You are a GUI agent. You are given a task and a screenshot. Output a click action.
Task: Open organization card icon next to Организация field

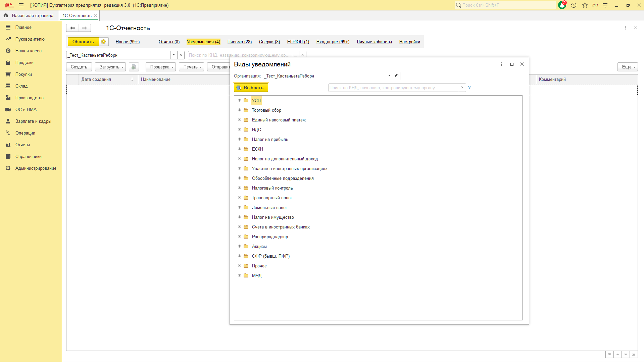click(x=397, y=76)
